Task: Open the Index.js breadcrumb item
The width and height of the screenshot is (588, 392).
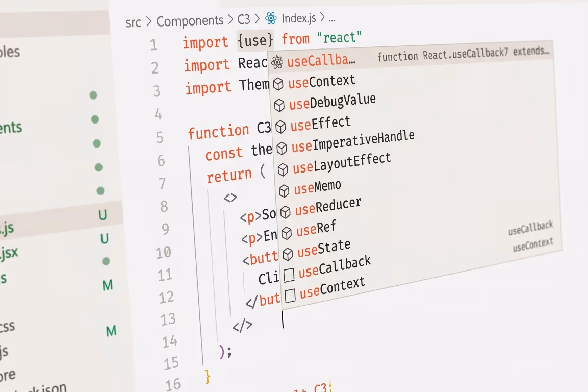Action: pyautogui.click(x=298, y=18)
